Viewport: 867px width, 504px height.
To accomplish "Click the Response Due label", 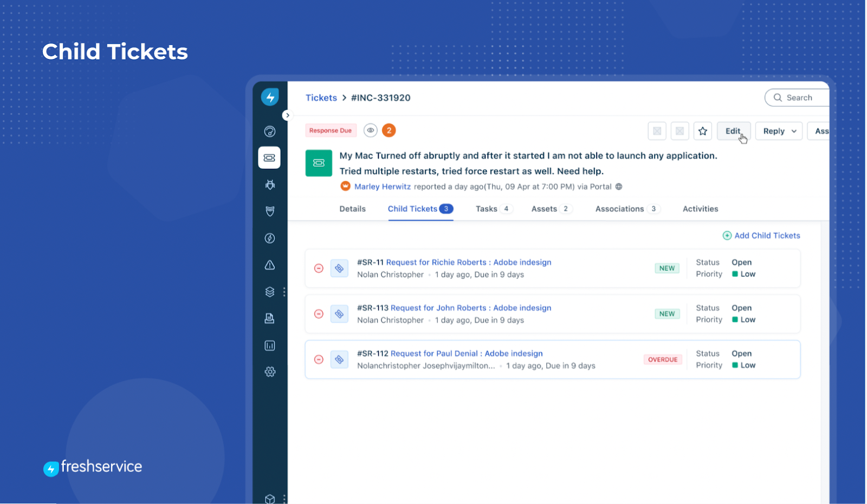I will (331, 130).
